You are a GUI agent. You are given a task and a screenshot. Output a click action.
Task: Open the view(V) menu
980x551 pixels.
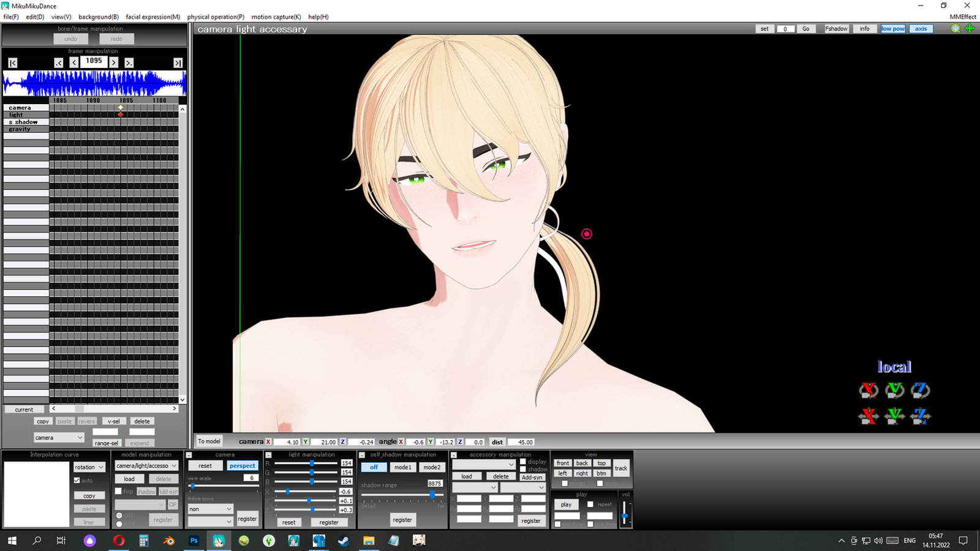tap(61, 17)
